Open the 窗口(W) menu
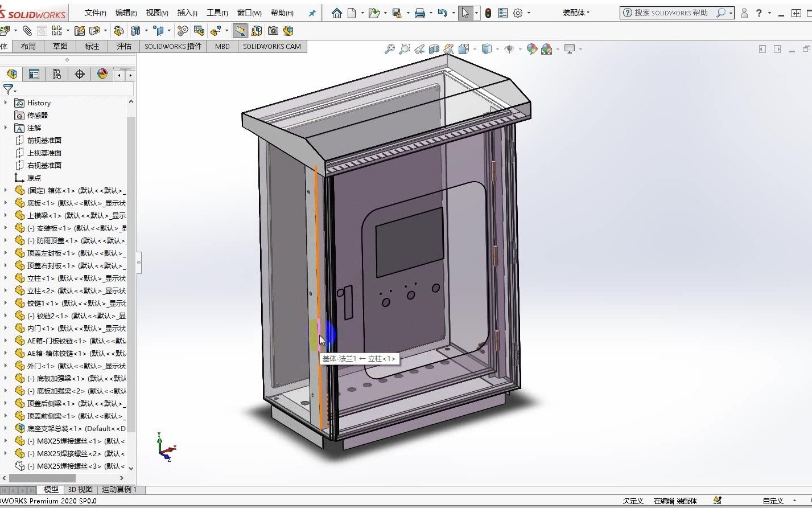This screenshot has width=812, height=508. [249, 13]
